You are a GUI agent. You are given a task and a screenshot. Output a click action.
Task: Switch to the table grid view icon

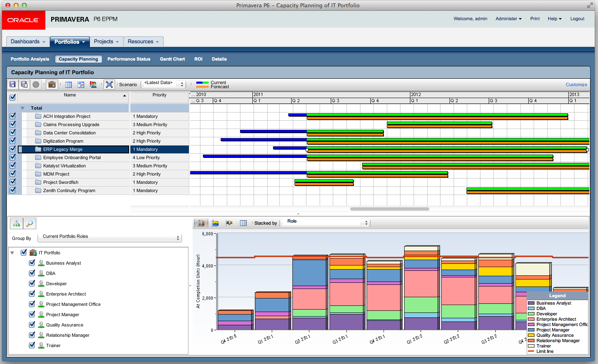coord(68,85)
